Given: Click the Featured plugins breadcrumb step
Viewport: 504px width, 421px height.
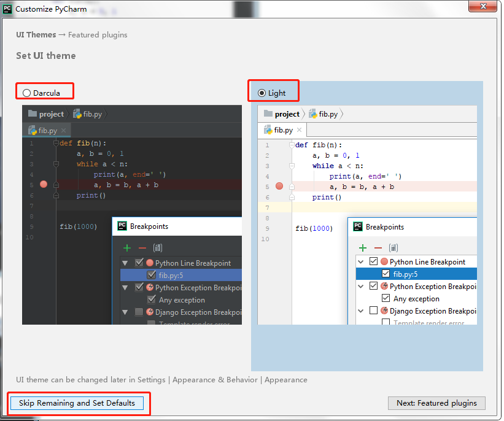Looking at the screenshot, I should pos(98,35).
